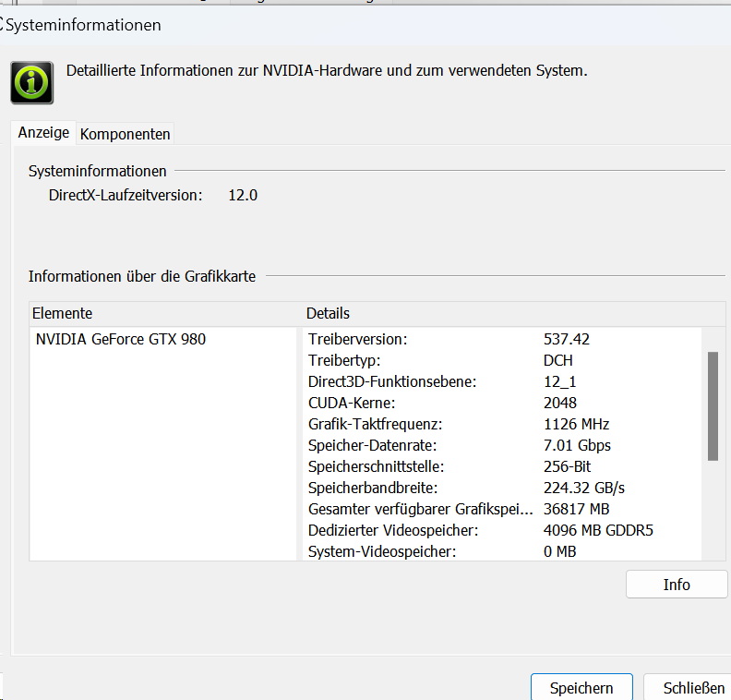Select Gesamter verfügbarer Grafikspei... label

pyautogui.click(x=420, y=509)
